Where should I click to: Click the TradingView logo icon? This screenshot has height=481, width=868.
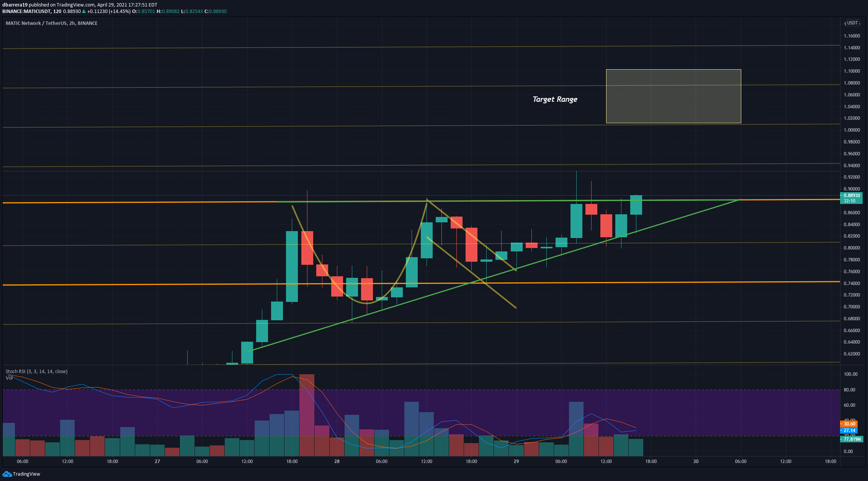pos(7,474)
